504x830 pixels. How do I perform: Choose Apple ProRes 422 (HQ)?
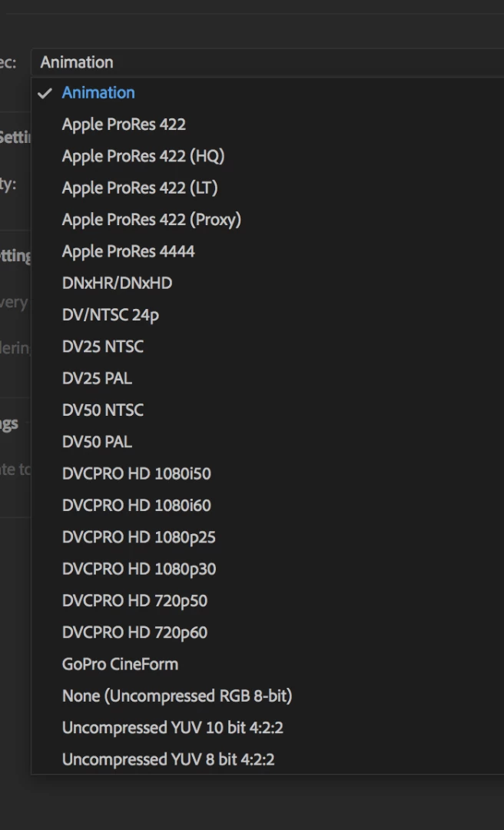[267, 156]
